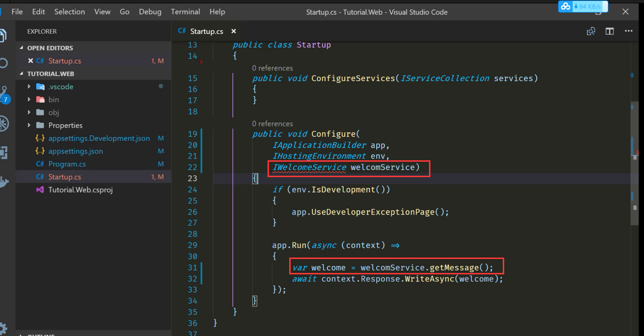
Task: Click the Open Changes icon in editor toolbar
Action: click(x=590, y=31)
